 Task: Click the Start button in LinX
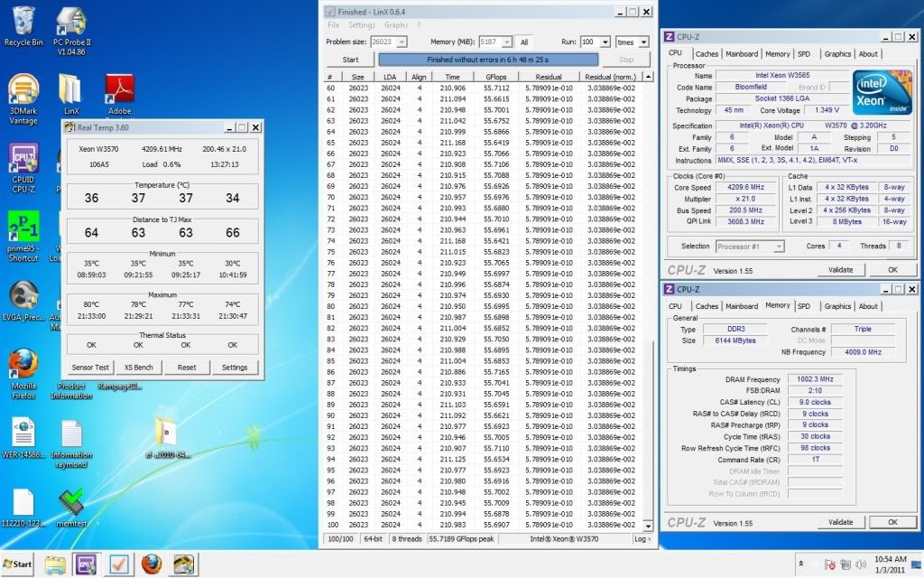[x=350, y=60]
